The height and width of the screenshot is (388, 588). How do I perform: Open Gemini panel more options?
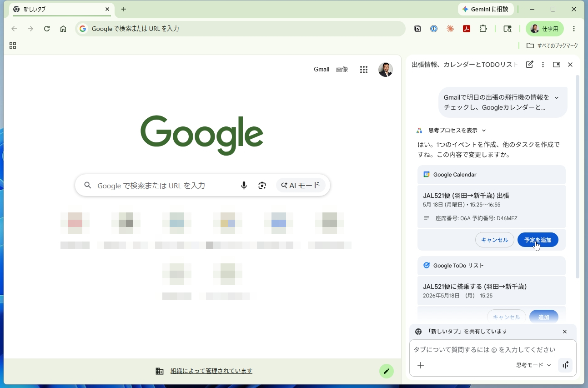point(543,65)
